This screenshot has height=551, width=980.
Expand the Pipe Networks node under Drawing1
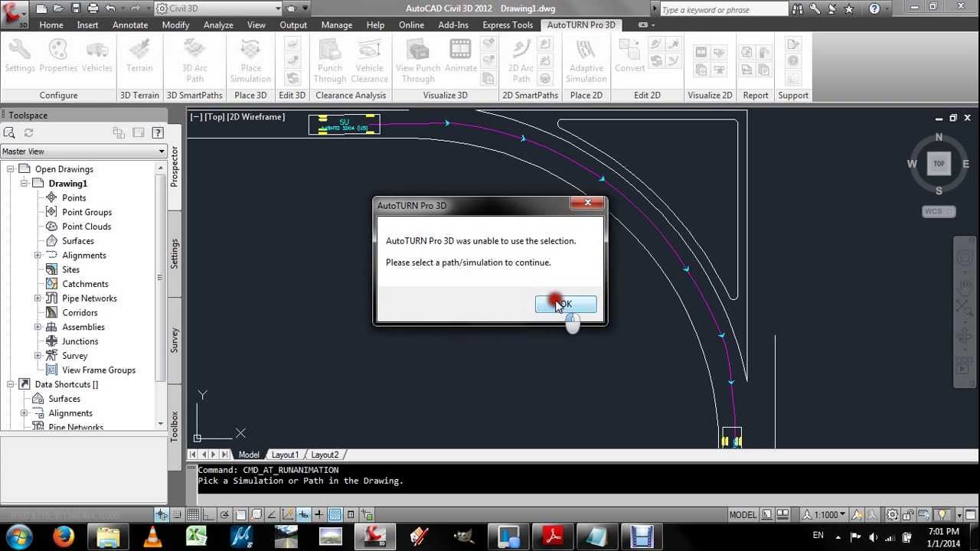coord(38,298)
